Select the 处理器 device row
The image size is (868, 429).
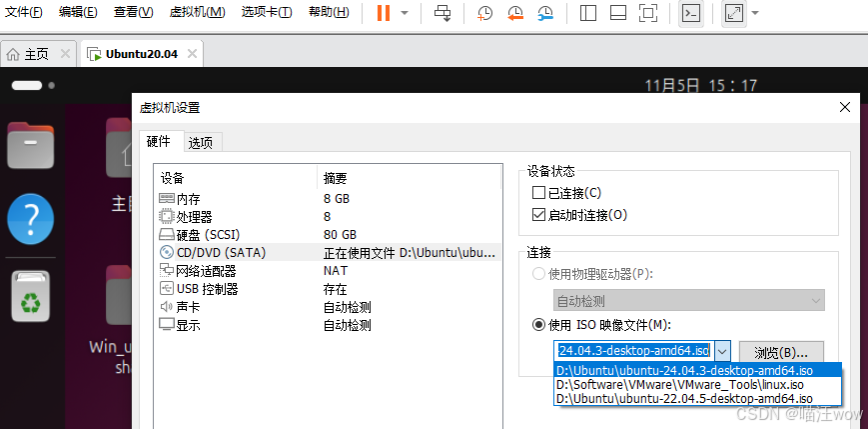(x=328, y=216)
